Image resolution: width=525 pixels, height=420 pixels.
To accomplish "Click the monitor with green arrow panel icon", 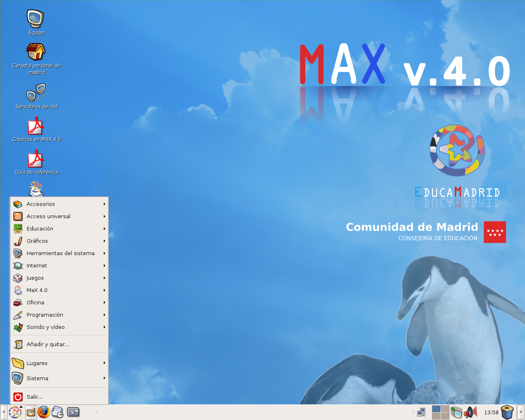I will [x=456, y=412].
